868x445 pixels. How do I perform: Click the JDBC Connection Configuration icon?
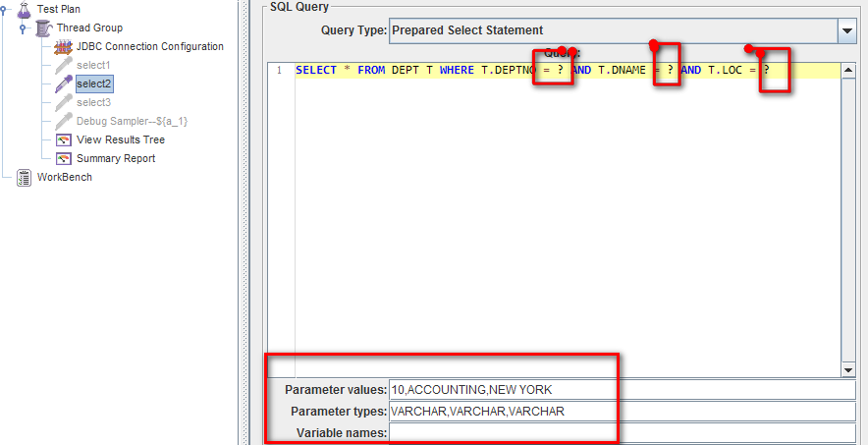click(64, 47)
